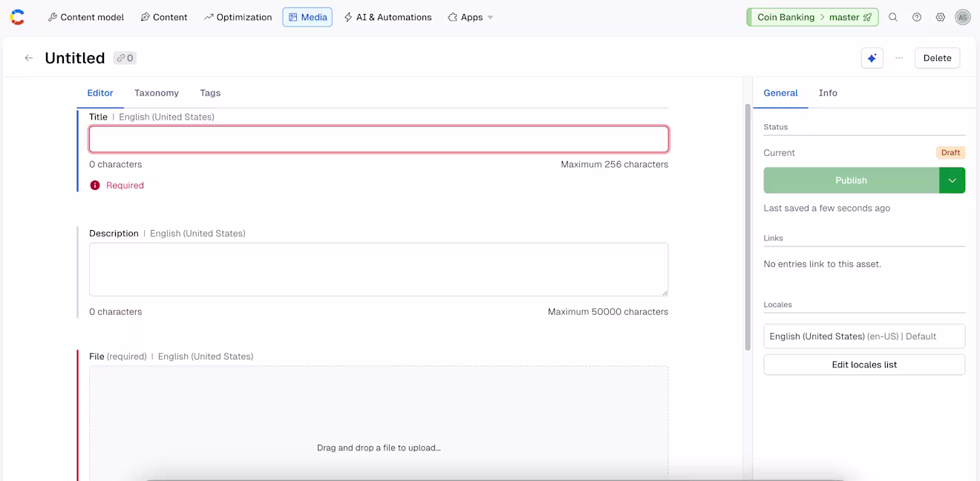Click Edit locales list button
This screenshot has width=980, height=481.
point(864,364)
